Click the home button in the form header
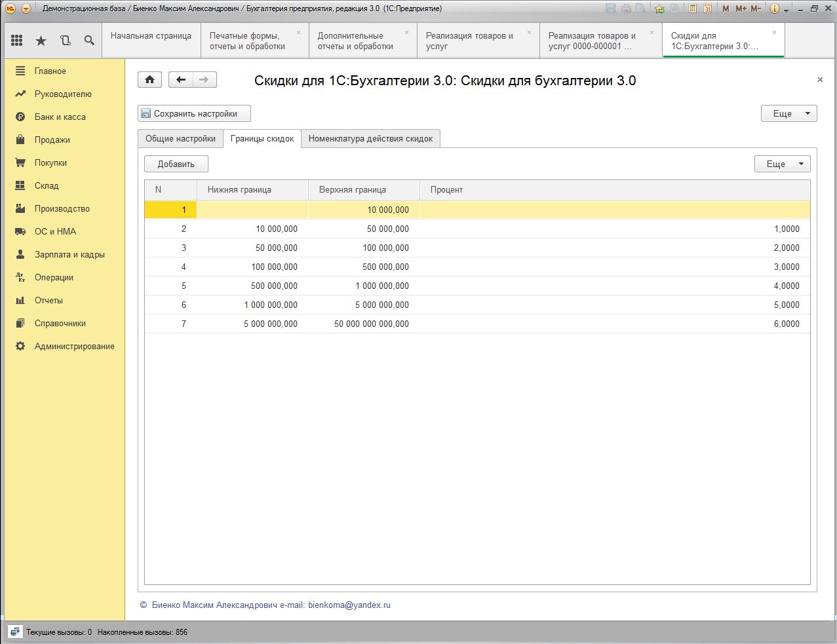Image resolution: width=837 pixels, height=644 pixels. point(149,80)
